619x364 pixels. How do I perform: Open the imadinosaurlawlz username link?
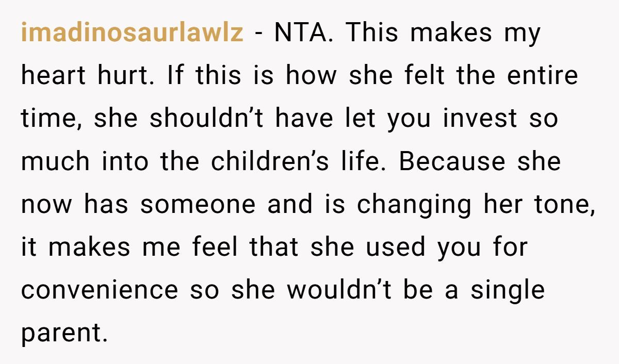point(132,33)
